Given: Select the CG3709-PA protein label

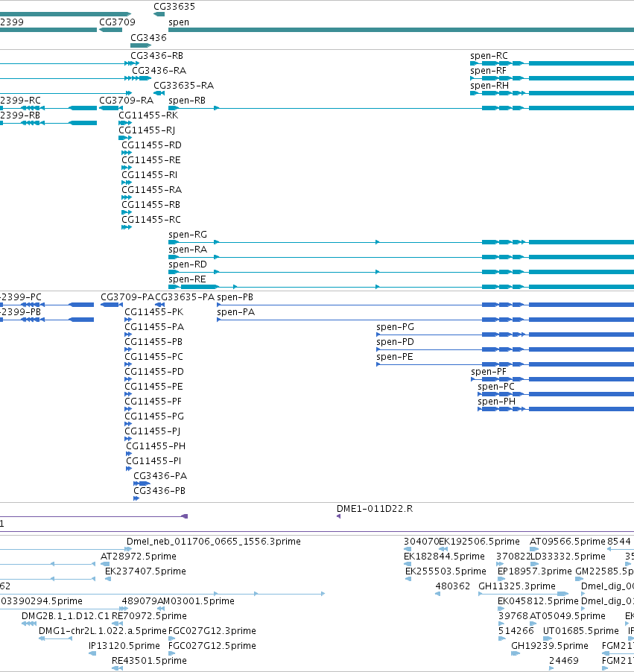Looking at the screenshot, I should pos(127,297).
